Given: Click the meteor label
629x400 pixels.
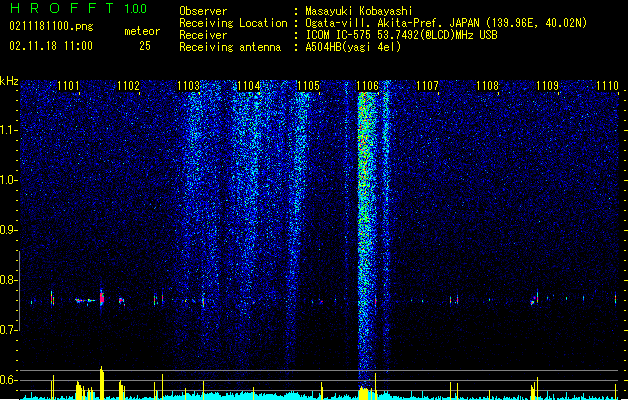Looking at the screenshot, I should (x=142, y=31).
